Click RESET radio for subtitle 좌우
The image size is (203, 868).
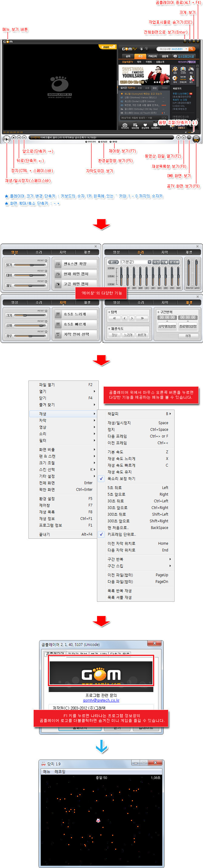[x=46, y=331]
